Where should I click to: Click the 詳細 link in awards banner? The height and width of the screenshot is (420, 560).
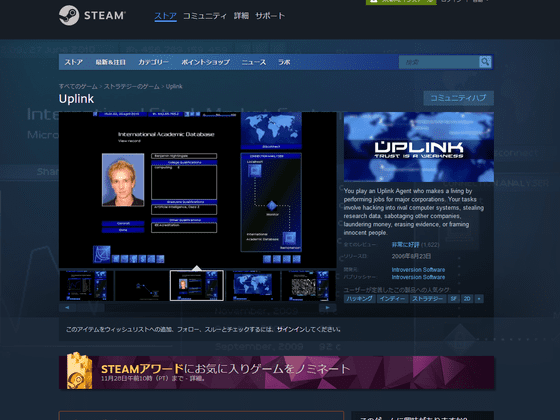click(x=197, y=378)
